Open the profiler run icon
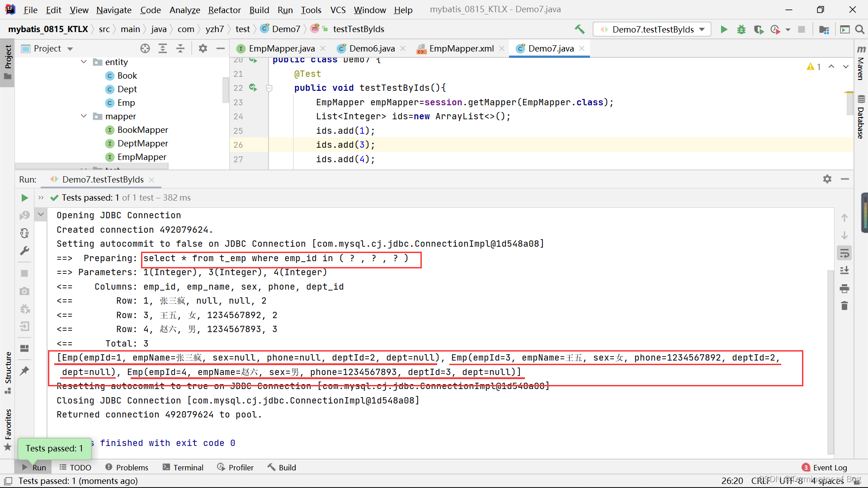 775,29
